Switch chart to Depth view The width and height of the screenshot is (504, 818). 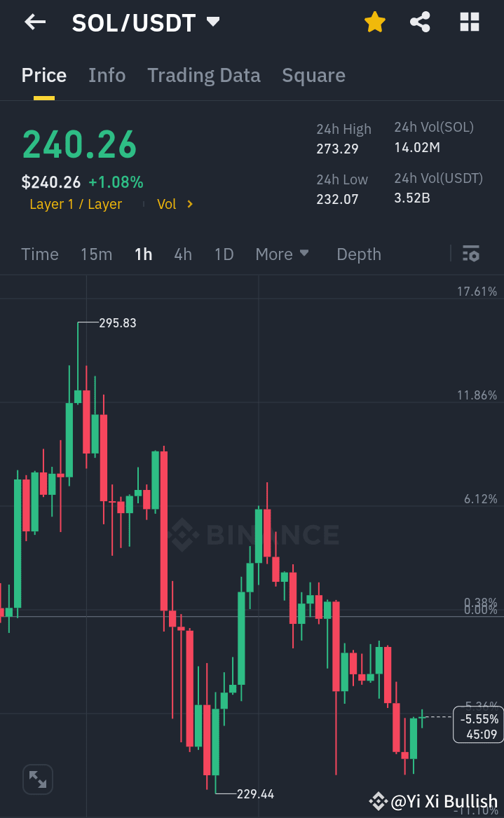pos(359,254)
